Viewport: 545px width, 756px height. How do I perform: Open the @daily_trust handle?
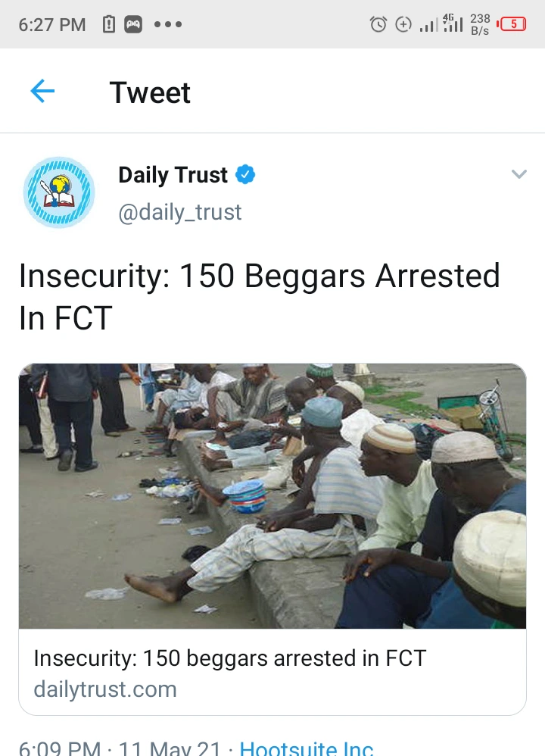pos(179,212)
